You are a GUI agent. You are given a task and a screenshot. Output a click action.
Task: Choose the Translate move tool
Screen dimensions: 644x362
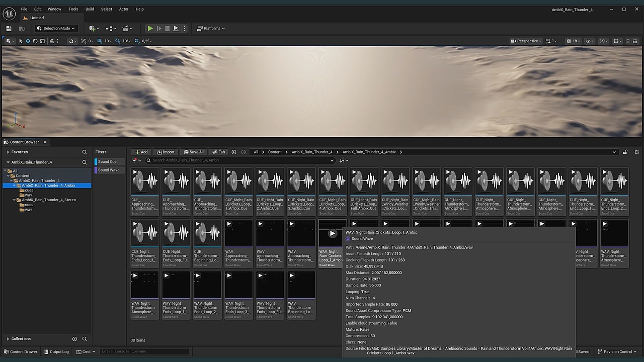point(28,41)
